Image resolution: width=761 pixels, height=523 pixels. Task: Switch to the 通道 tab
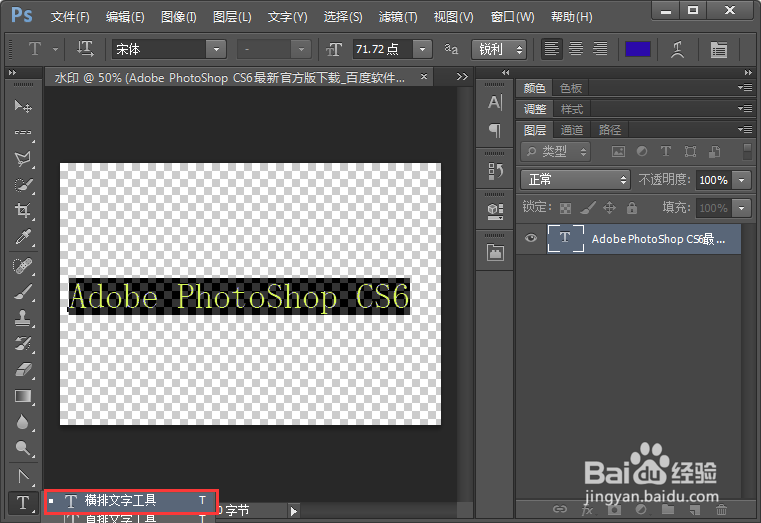(x=571, y=130)
